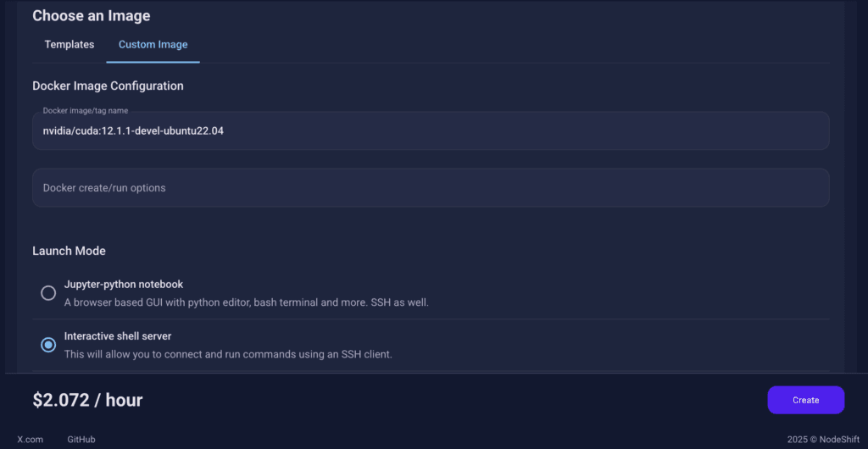Switch to the Templates tab
This screenshot has width=868, height=449.
click(x=70, y=44)
